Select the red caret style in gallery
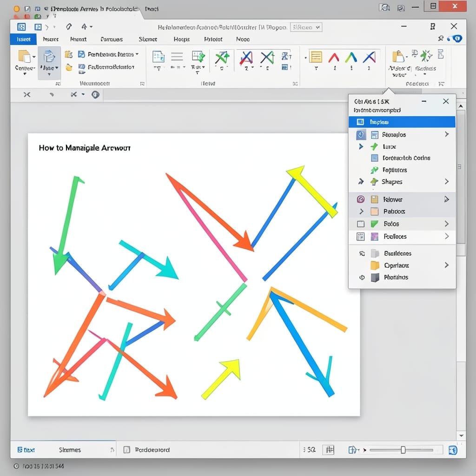Image resolution: width=476 pixels, height=476 pixels. point(334,57)
